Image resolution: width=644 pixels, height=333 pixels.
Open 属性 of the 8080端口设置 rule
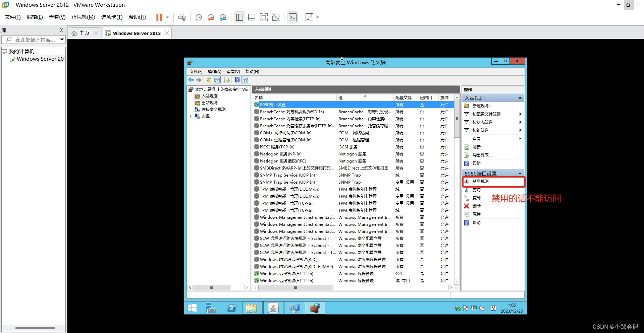tap(476, 214)
